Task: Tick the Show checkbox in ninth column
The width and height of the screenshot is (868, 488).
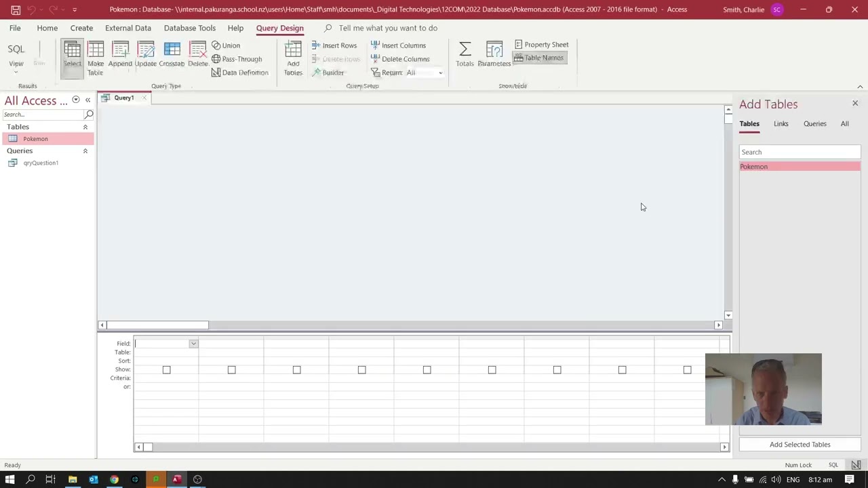Action: click(x=687, y=369)
